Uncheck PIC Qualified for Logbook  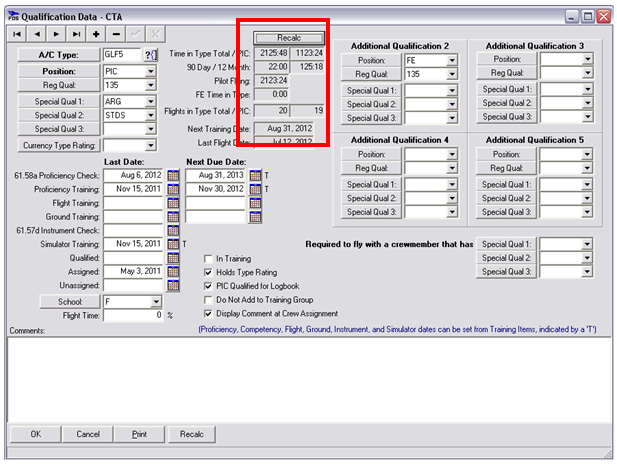(x=208, y=286)
